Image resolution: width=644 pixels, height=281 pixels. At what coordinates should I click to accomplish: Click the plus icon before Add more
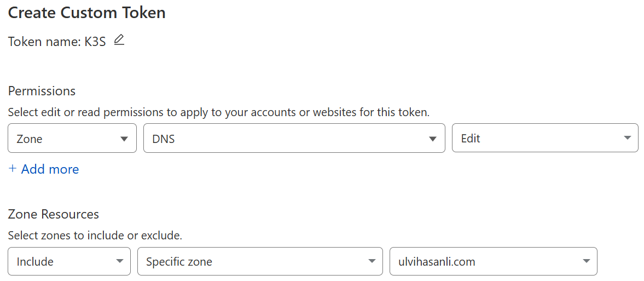click(x=13, y=169)
